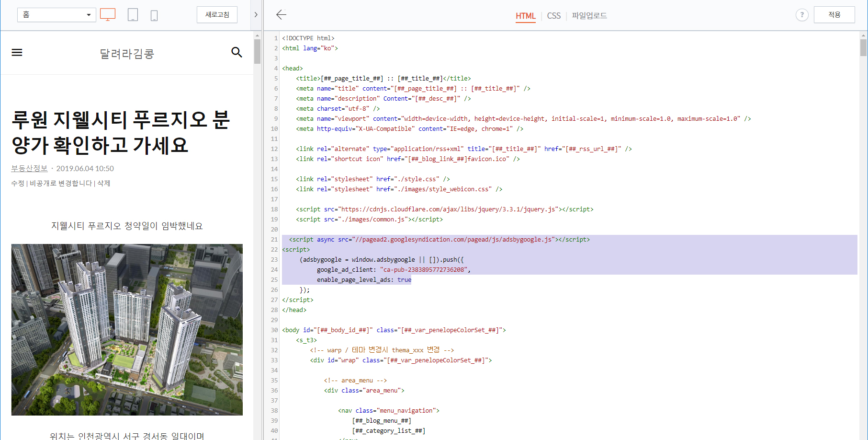The height and width of the screenshot is (440, 868).
Task: Click the apartment complex image
Action: tap(127, 330)
